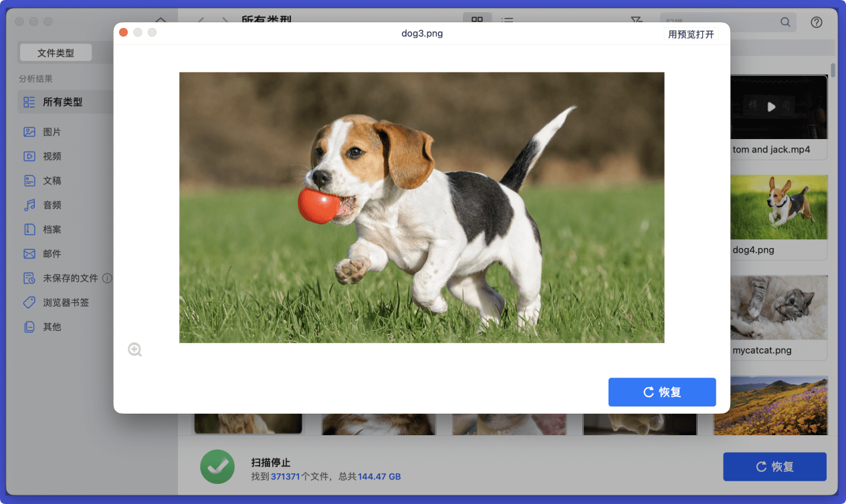846x504 pixels.
Task: Show the 音频 (Audio) file category
Action: tap(51, 205)
